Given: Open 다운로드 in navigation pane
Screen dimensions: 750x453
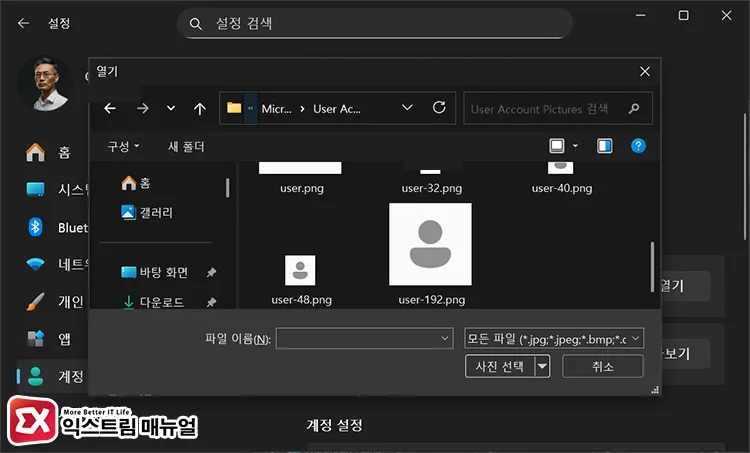Looking at the screenshot, I should pyautogui.click(x=153, y=302).
